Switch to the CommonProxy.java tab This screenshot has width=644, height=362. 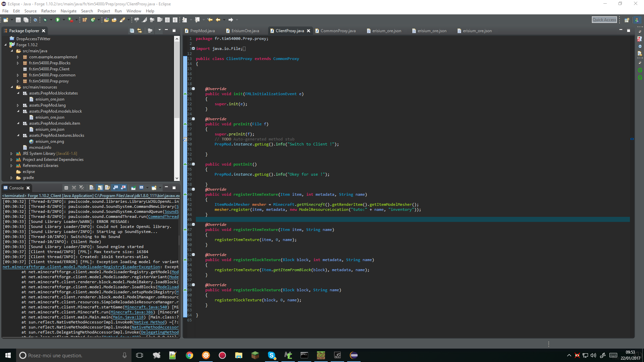(338, 31)
